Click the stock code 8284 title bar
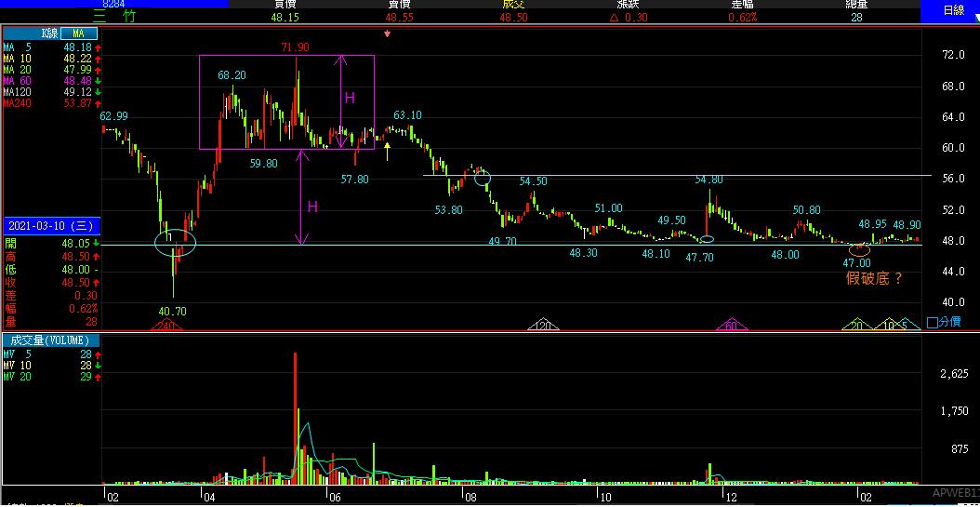Viewport: 980px width, 507px height. tap(114, 4)
